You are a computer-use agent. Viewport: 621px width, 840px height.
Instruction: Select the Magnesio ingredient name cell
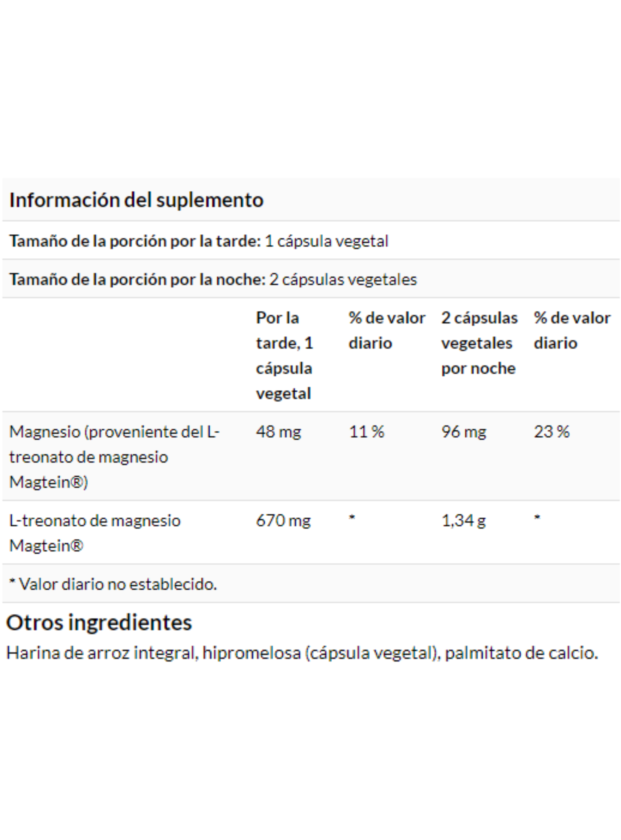pos(114,457)
